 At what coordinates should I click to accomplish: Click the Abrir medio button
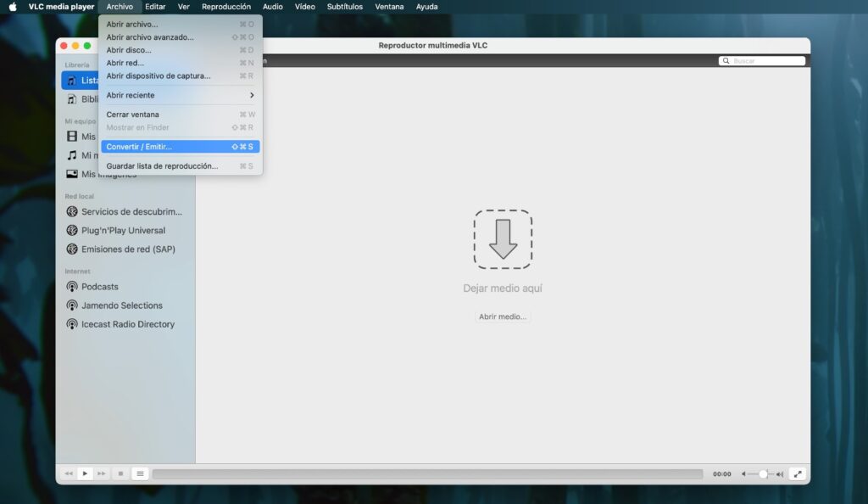tap(503, 316)
